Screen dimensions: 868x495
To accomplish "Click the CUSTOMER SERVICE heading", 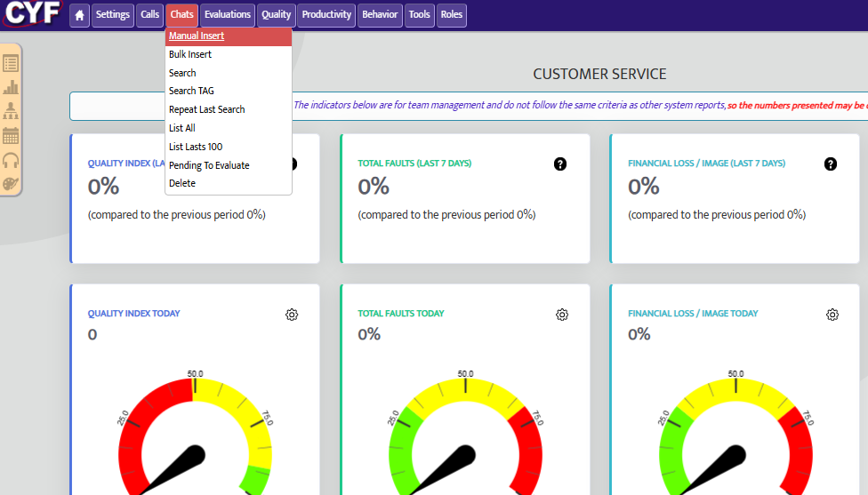I will pyautogui.click(x=599, y=74).
